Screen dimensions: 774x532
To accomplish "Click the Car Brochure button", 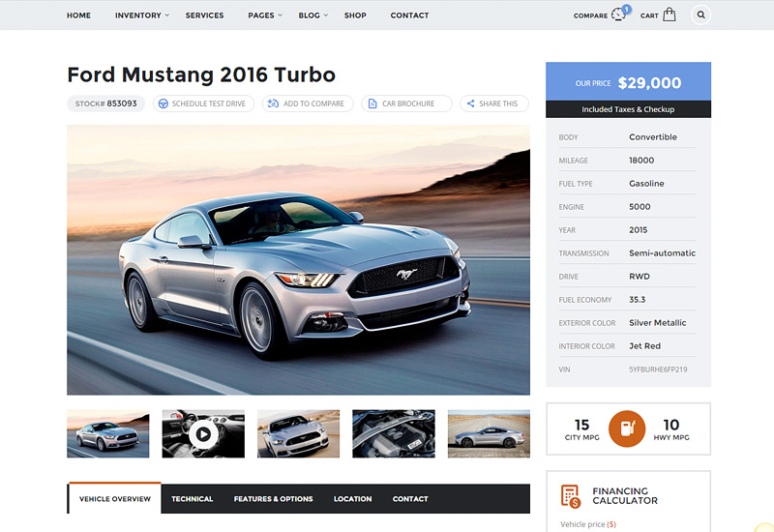I will (406, 103).
